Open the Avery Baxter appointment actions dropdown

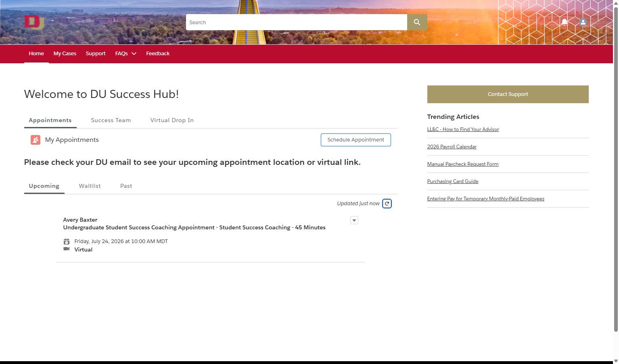(354, 220)
